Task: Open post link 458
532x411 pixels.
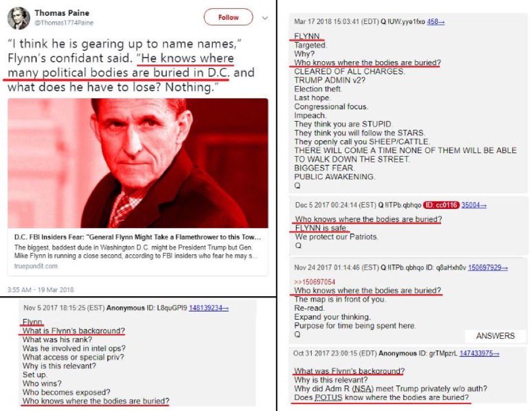Action: 436,22
